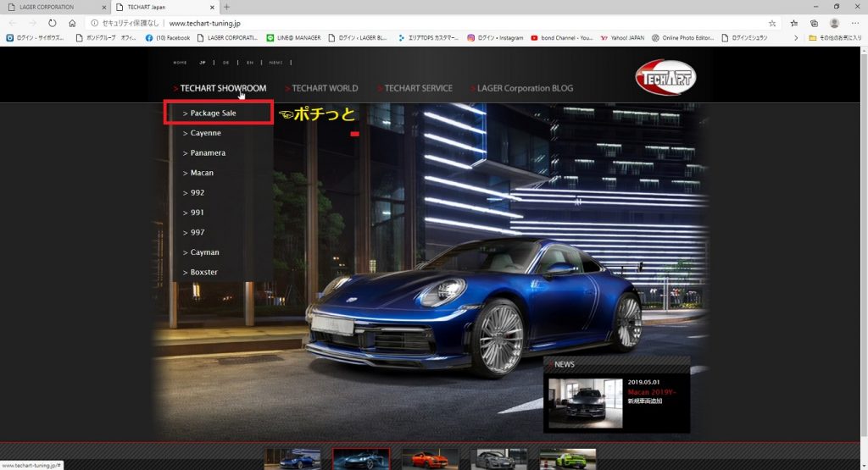Image resolution: width=868 pixels, height=470 pixels.
Task: Click the TECHART logo
Action: [665, 78]
